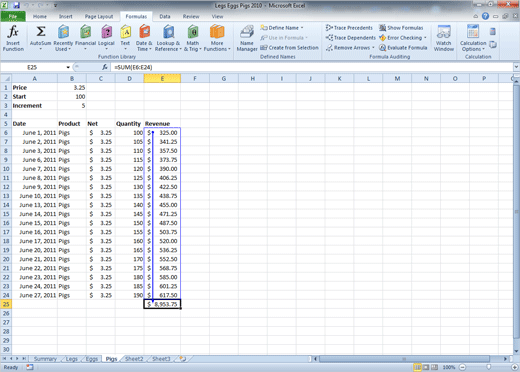Screen dimensions: 520x372
Task: Click Create from Selection
Action: click(x=289, y=48)
